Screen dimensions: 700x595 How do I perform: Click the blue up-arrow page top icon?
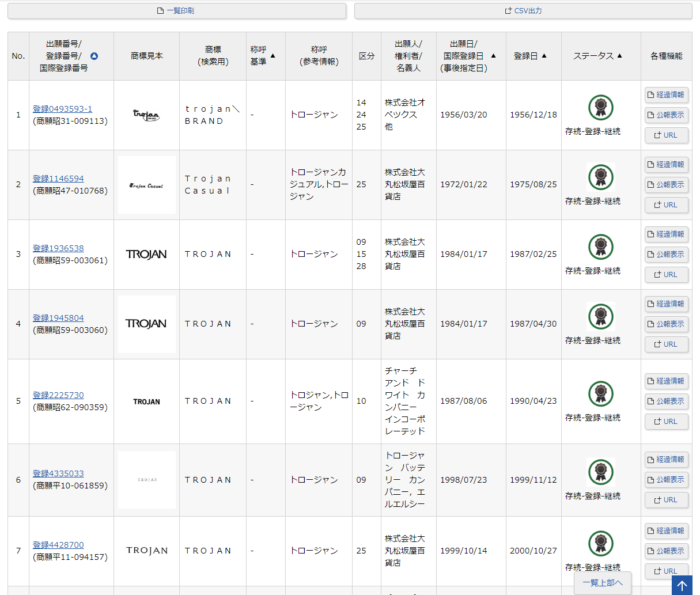pos(682,586)
